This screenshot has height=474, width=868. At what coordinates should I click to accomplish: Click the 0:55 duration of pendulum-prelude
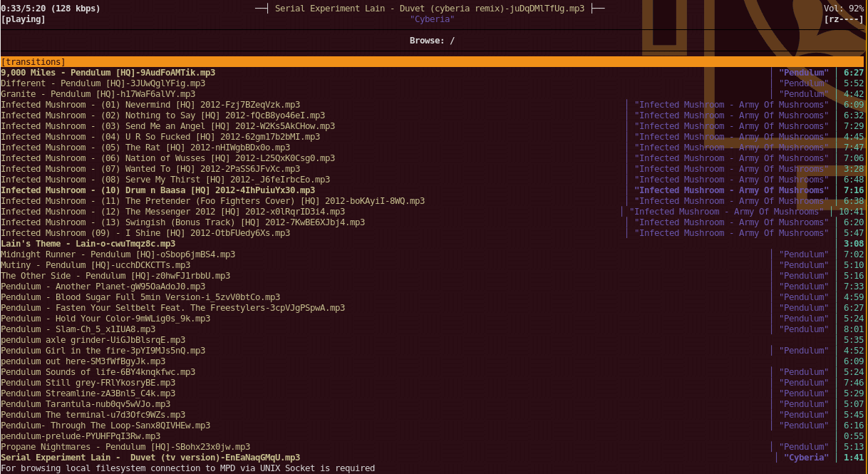(x=854, y=436)
